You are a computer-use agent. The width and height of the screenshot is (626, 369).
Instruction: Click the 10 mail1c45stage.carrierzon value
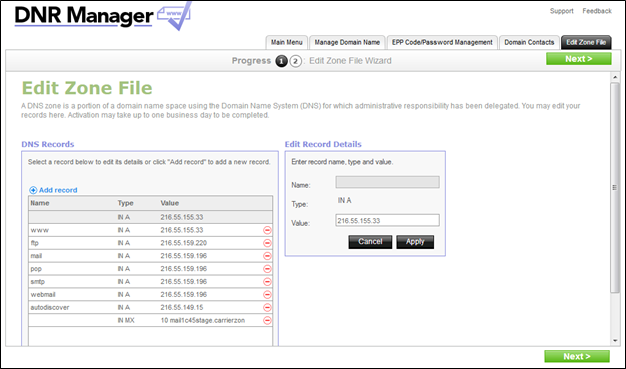[203, 320]
